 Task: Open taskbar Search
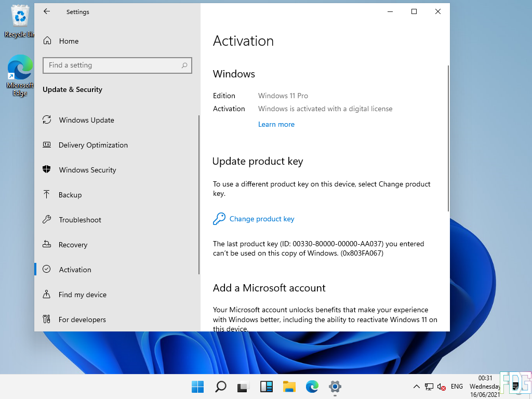(220, 387)
